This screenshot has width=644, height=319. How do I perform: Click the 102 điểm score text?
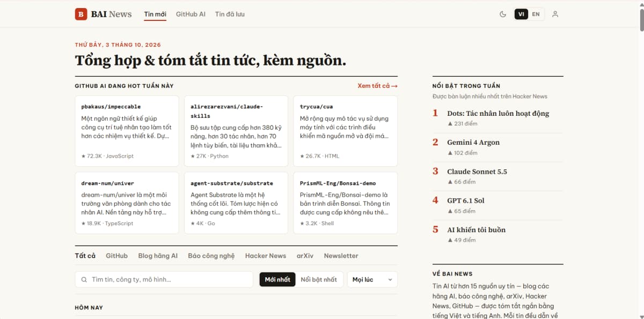point(463,153)
